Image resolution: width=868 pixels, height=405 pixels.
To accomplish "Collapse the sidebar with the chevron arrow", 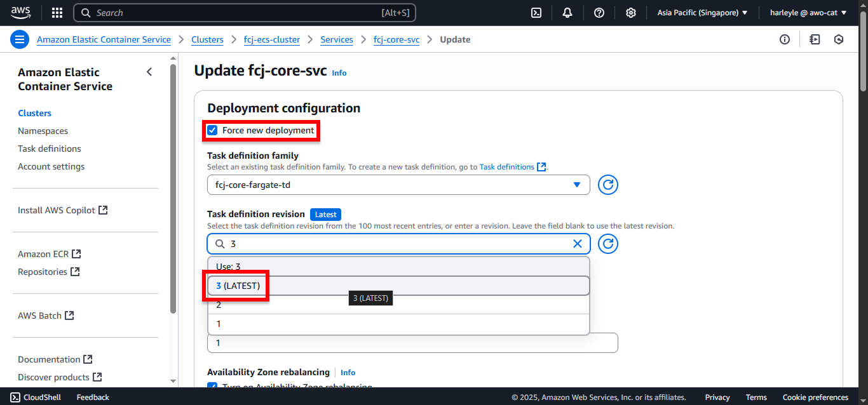I will pyautogui.click(x=149, y=72).
